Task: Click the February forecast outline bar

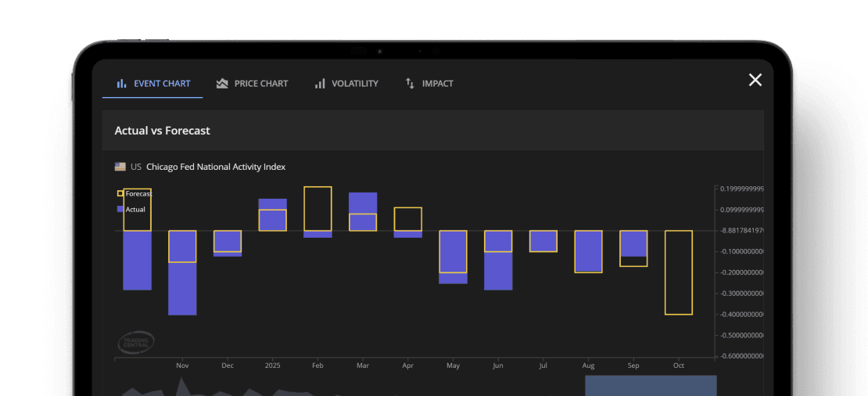Action: [x=317, y=208]
